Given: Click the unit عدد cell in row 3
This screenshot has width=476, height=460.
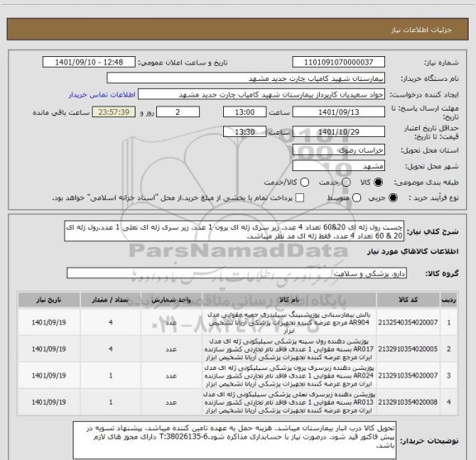Looking at the screenshot, I should (171, 376).
